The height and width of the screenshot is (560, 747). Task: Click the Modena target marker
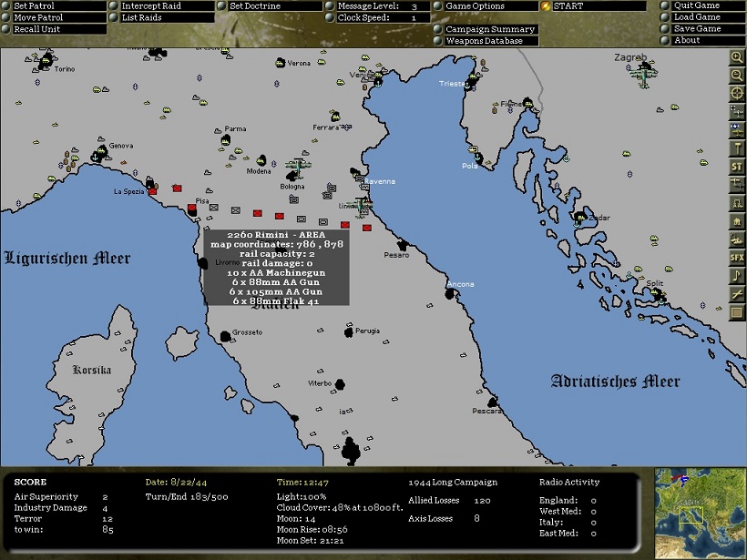coord(261,160)
